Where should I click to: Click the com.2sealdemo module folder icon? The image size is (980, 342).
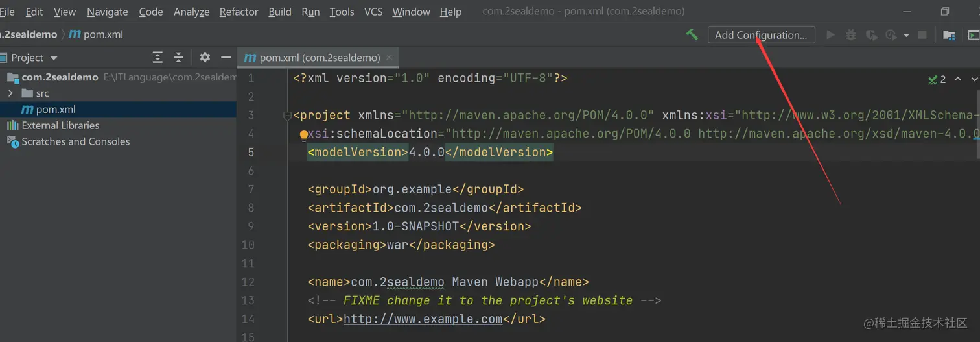[12, 77]
